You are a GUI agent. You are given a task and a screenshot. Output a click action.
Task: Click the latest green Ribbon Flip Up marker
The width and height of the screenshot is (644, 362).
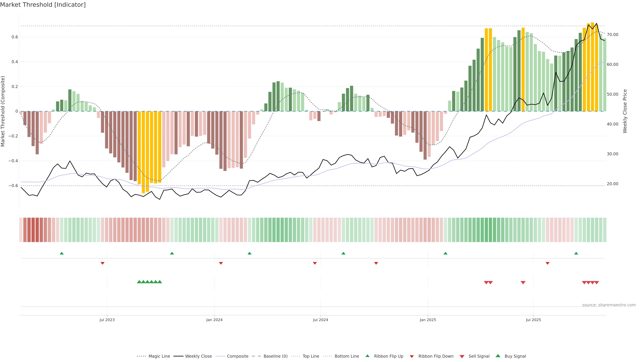point(576,253)
